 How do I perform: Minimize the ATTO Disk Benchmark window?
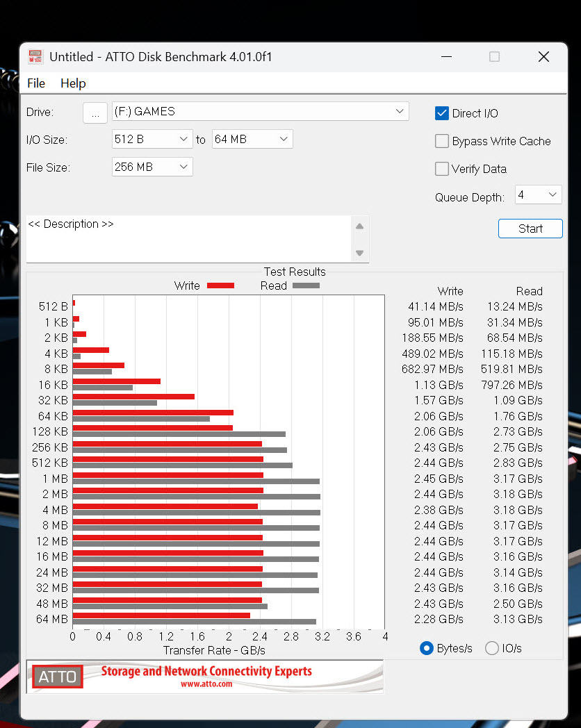pos(446,57)
